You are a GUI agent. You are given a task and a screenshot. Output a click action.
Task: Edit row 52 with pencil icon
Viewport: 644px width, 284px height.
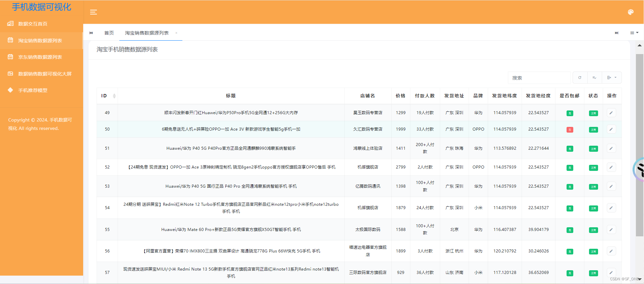611,167
